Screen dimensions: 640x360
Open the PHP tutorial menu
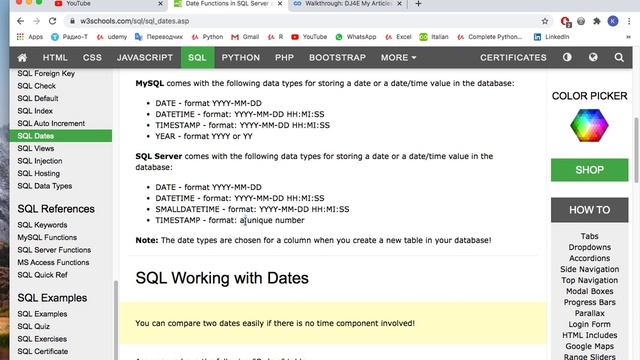coord(284,58)
